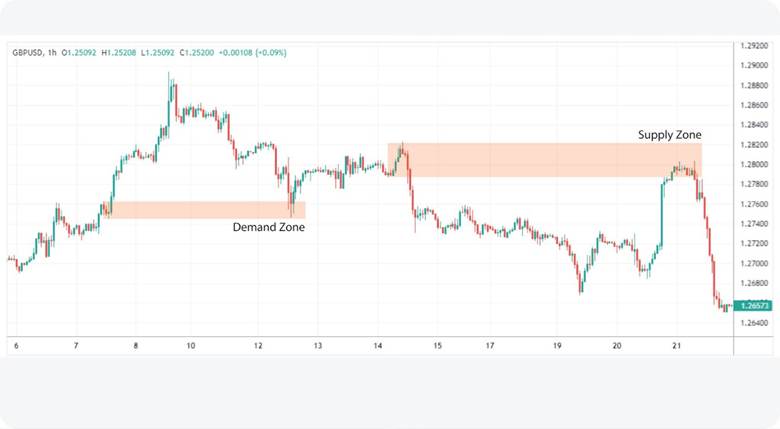780x429 pixels.
Task: Click the 1.26400 price scale label
Action: pos(753,322)
